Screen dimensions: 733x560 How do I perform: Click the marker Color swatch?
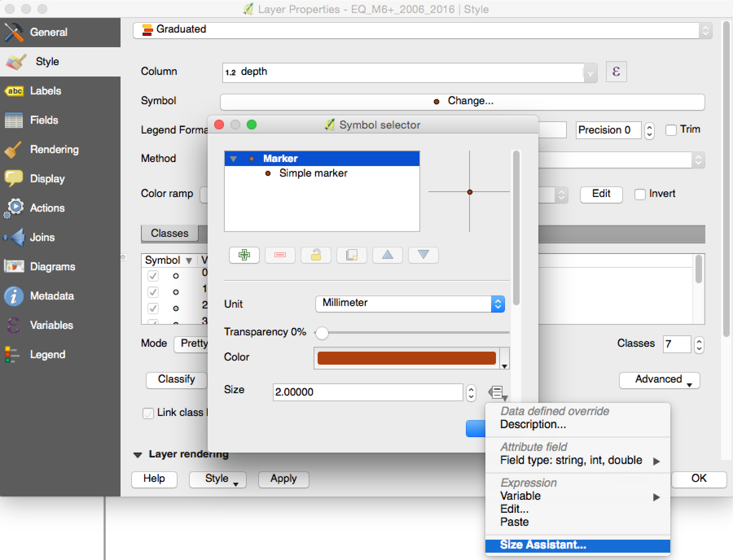point(406,359)
